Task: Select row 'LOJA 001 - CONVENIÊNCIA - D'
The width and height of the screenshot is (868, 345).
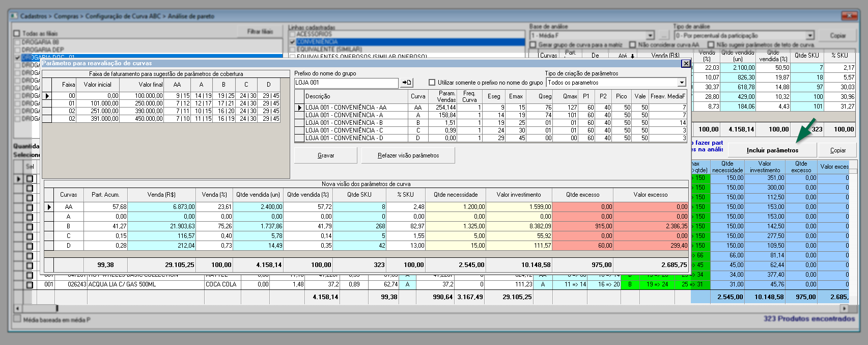Action: click(491, 138)
